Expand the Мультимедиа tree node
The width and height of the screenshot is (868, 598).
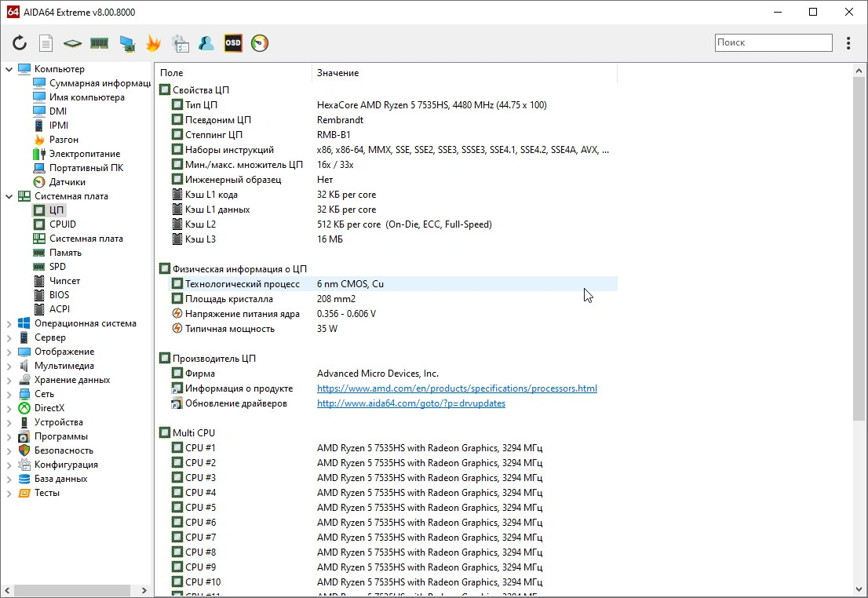[x=9, y=366]
